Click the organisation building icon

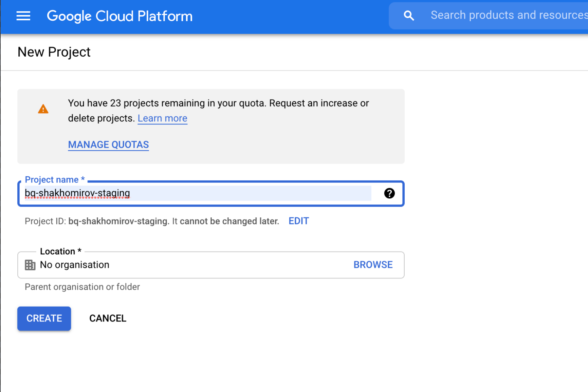pos(30,265)
